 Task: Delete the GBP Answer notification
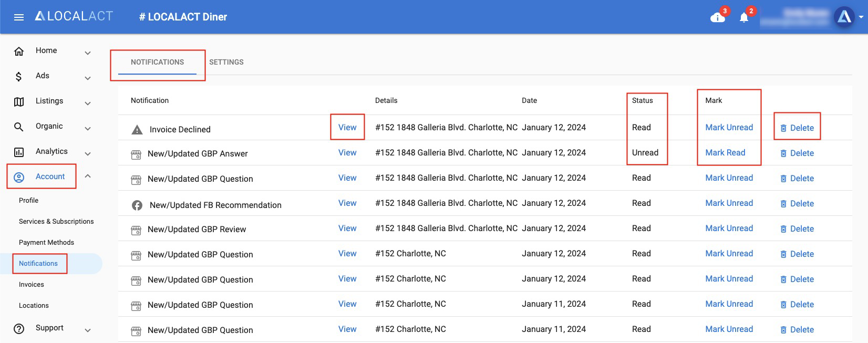click(797, 153)
